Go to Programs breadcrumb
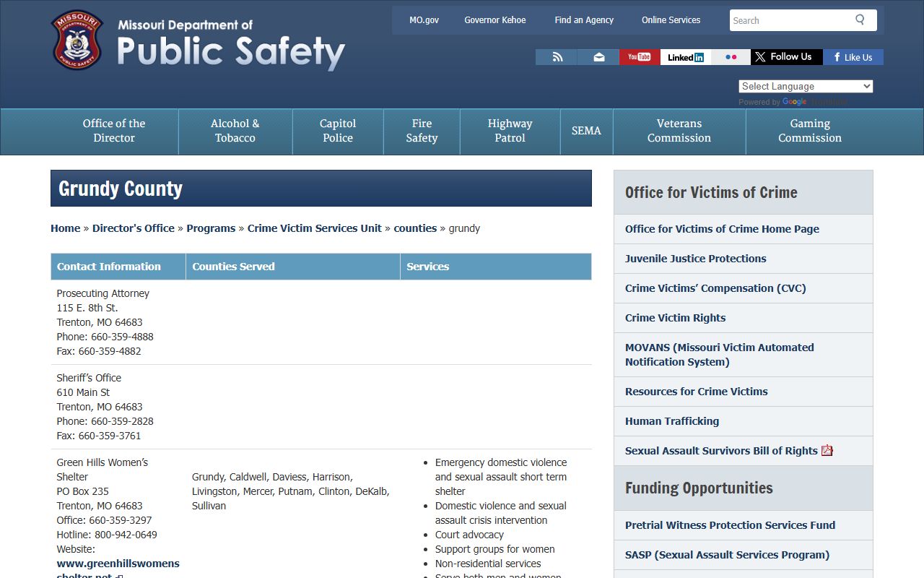Viewport: 924px width, 578px height. pyautogui.click(x=211, y=228)
